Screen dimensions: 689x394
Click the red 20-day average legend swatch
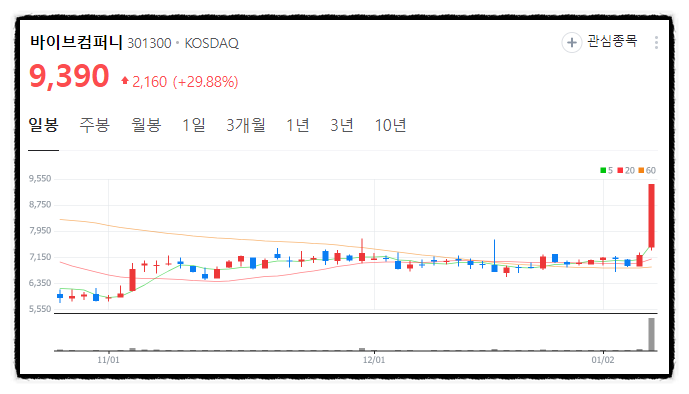(x=620, y=170)
